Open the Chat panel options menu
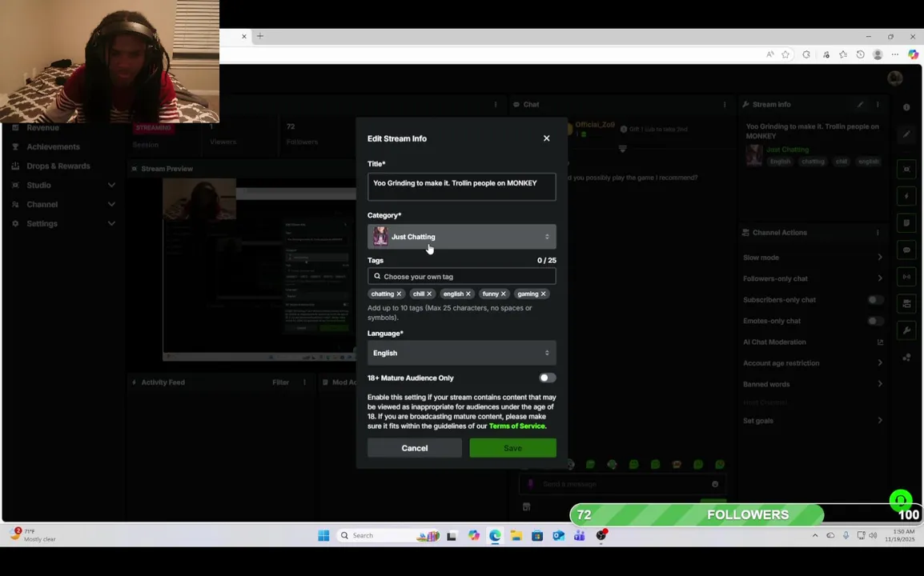The height and width of the screenshot is (576, 924). (725, 104)
